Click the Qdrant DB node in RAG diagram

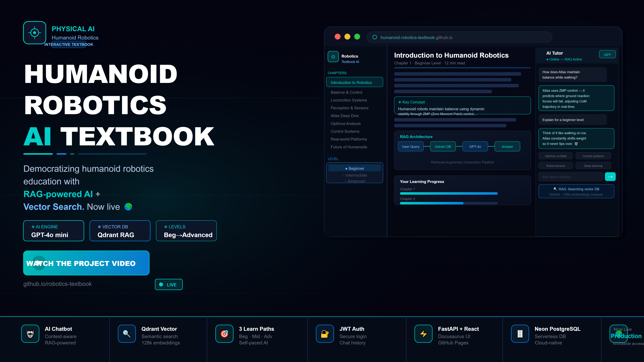tap(443, 146)
